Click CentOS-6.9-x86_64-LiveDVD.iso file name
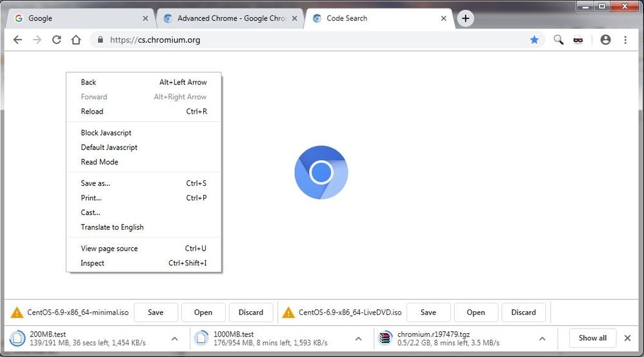644x357 pixels. [x=350, y=312]
